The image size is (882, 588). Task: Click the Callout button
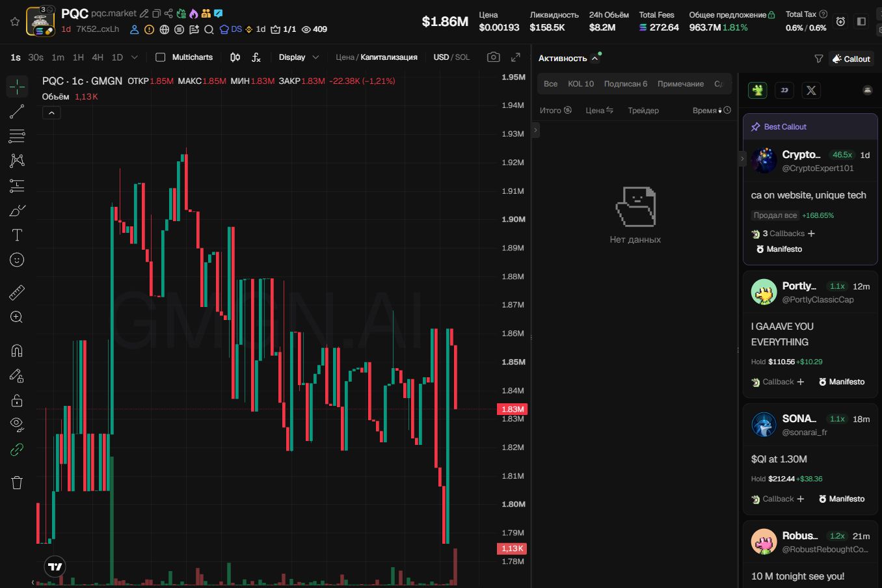coord(851,59)
